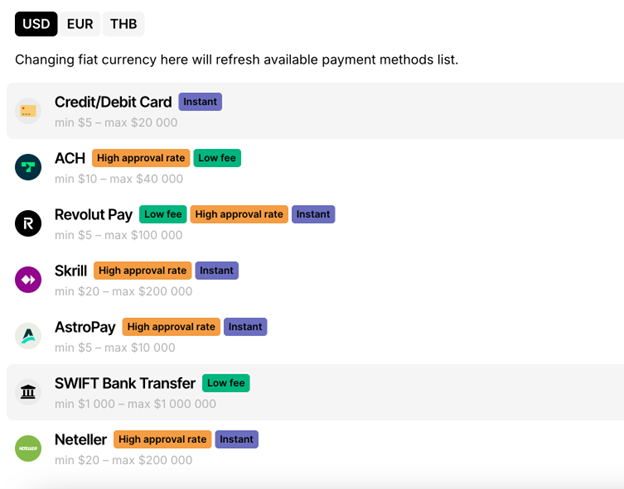Pick Revolut Pay payment option
This screenshot has width=624, height=489.
coord(94,214)
